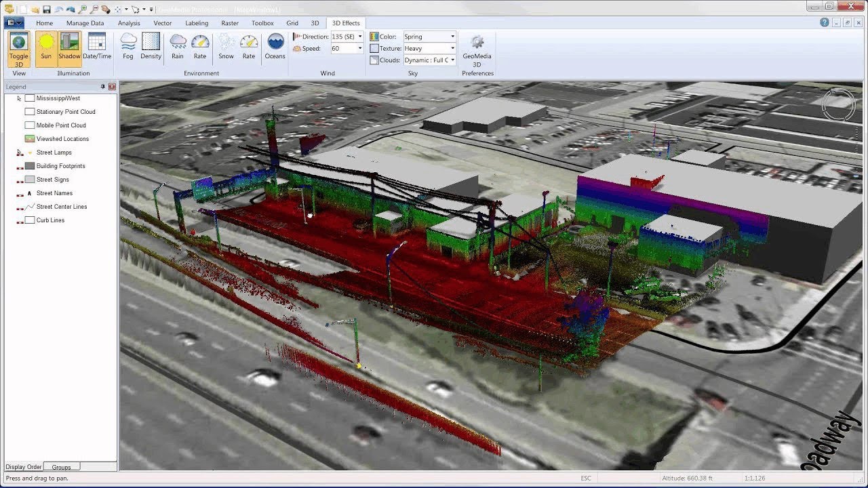Image resolution: width=868 pixels, height=488 pixels.
Task: Enable the Rain effect
Action: click(178, 47)
